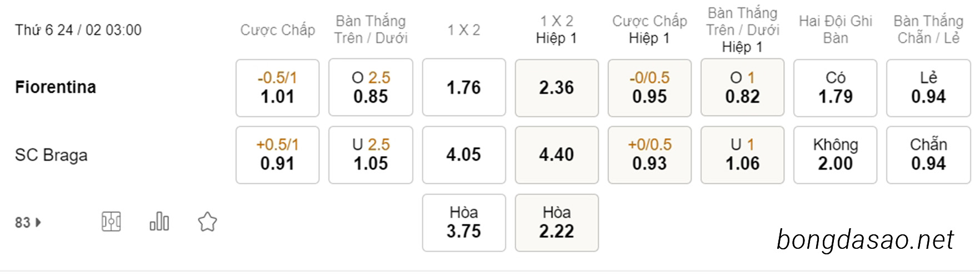Open the bar chart statistics icon

pyautogui.click(x=159, y=222)
